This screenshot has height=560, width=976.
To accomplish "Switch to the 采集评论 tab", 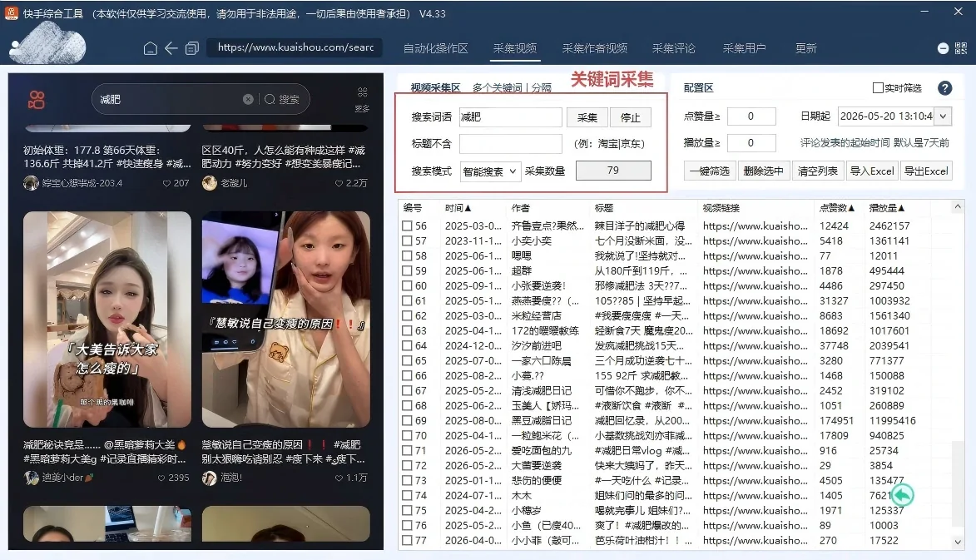I will click(x=673, y=48).
